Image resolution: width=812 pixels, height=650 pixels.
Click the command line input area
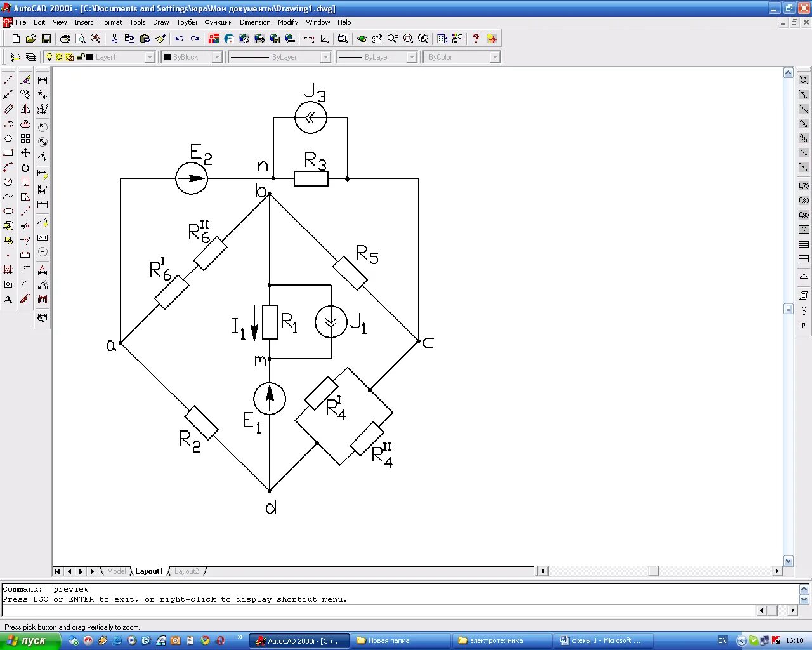pos(379,611)
